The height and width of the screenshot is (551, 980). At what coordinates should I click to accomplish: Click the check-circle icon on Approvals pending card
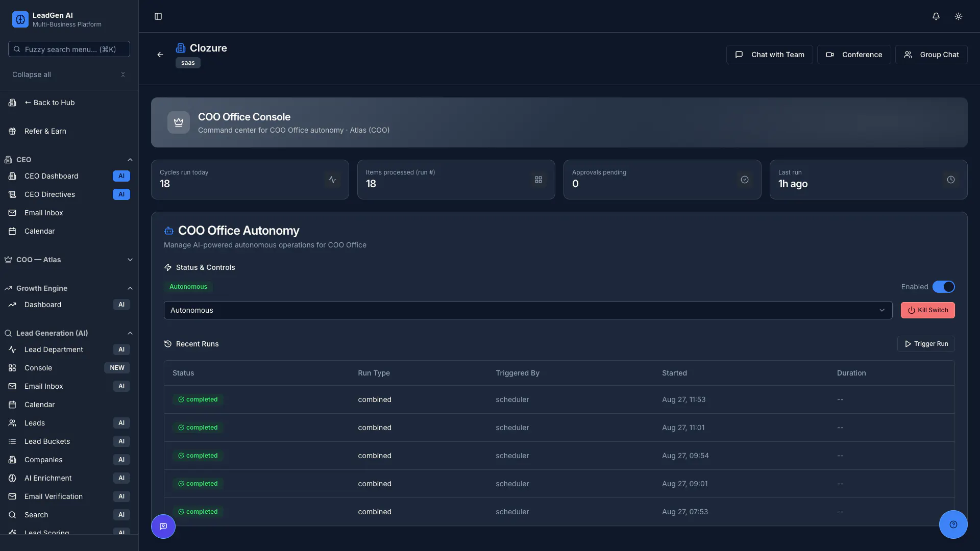(745, 180)
